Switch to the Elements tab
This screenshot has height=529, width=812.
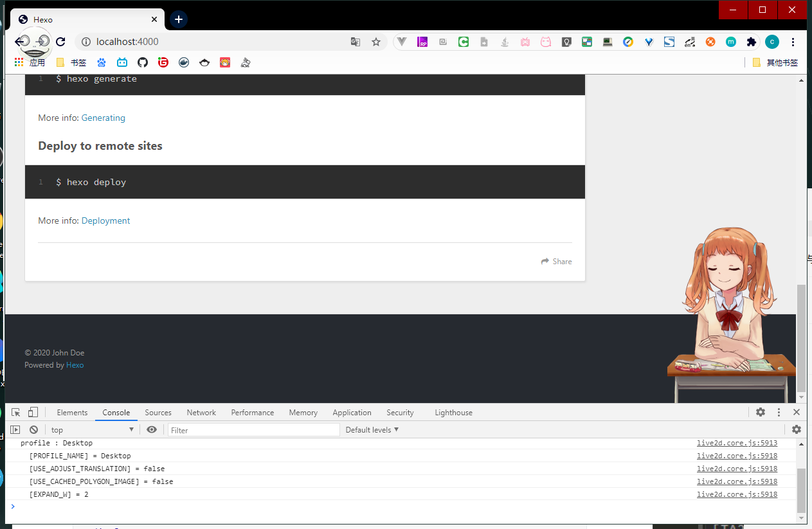[72, 413]
